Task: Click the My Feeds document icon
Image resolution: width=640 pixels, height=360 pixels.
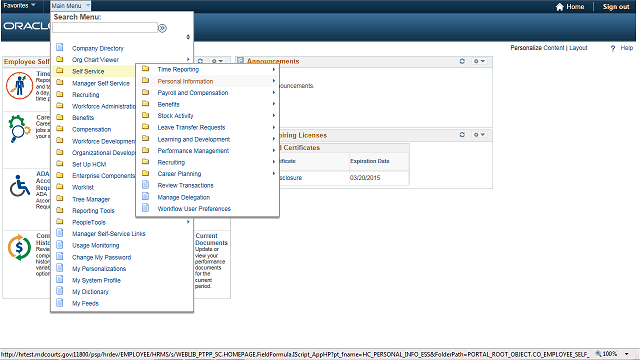Action: [60, 302]
